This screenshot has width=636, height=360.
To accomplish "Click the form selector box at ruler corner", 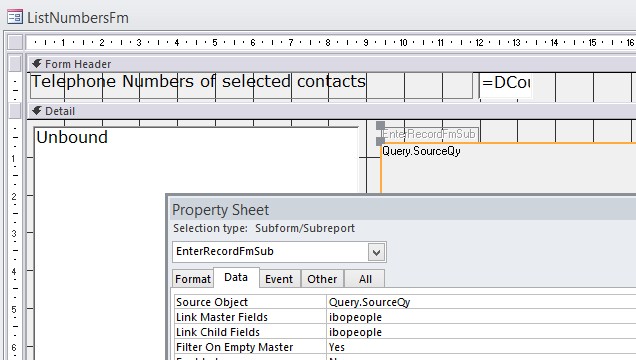I will click(15, 42).
